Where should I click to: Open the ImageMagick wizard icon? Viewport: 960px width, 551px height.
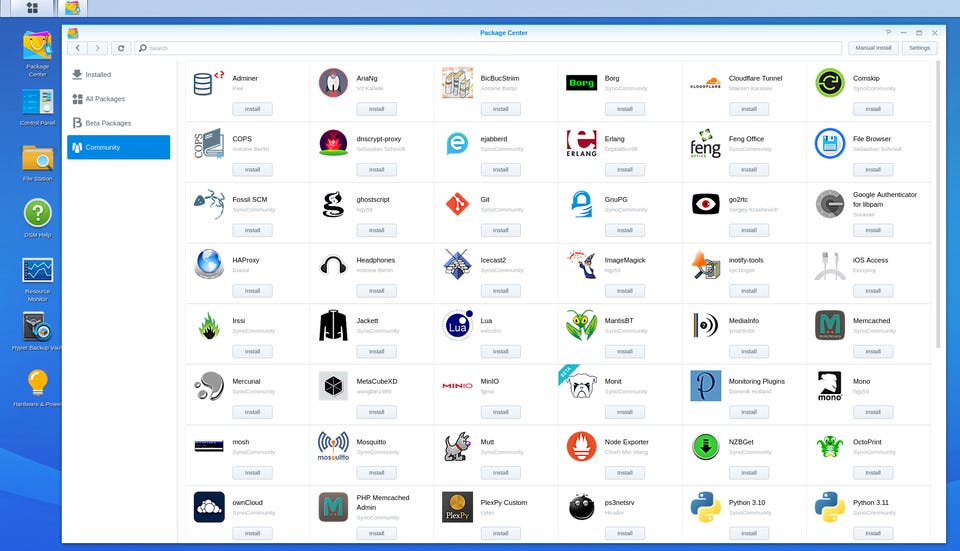pos(581,264)
